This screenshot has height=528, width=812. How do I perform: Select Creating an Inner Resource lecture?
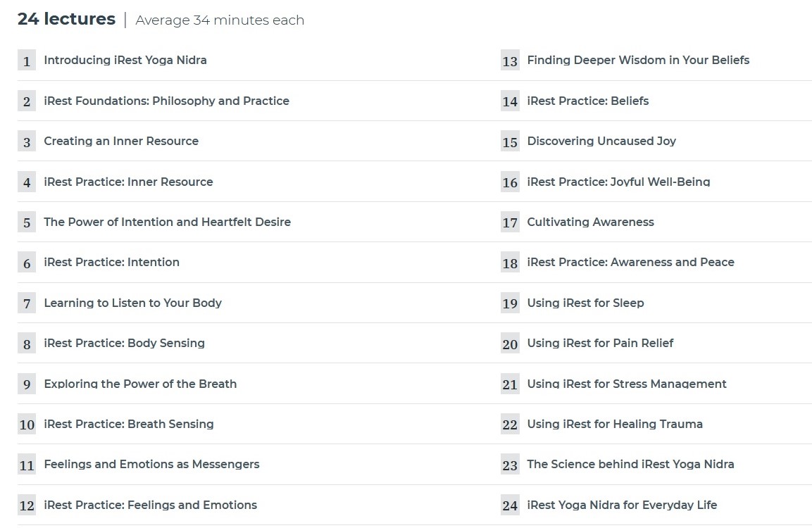[121, 141]
